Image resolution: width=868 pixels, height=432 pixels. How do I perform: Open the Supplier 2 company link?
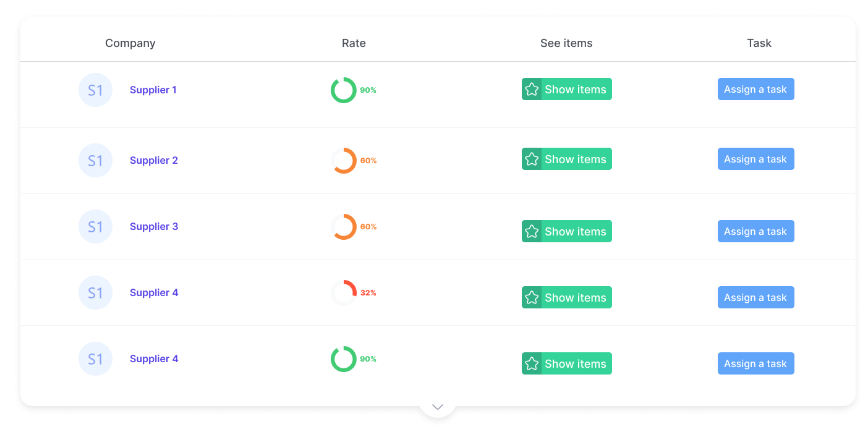154,161
